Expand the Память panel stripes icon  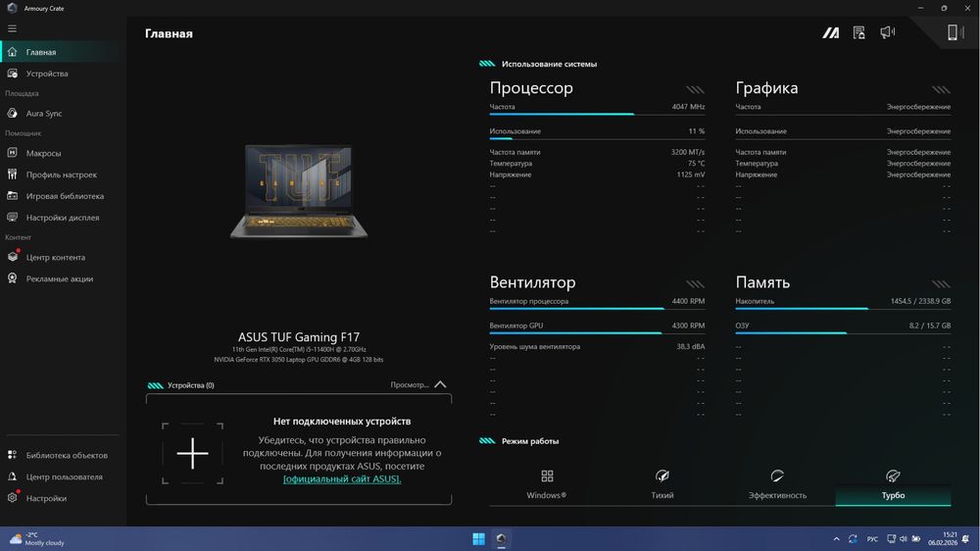941,284
